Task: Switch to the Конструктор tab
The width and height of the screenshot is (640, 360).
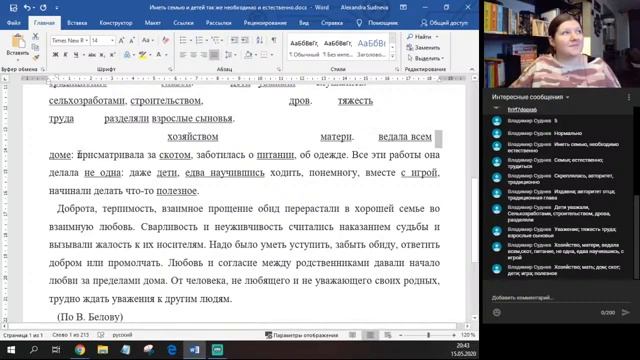Action: [x=116, y=23]
